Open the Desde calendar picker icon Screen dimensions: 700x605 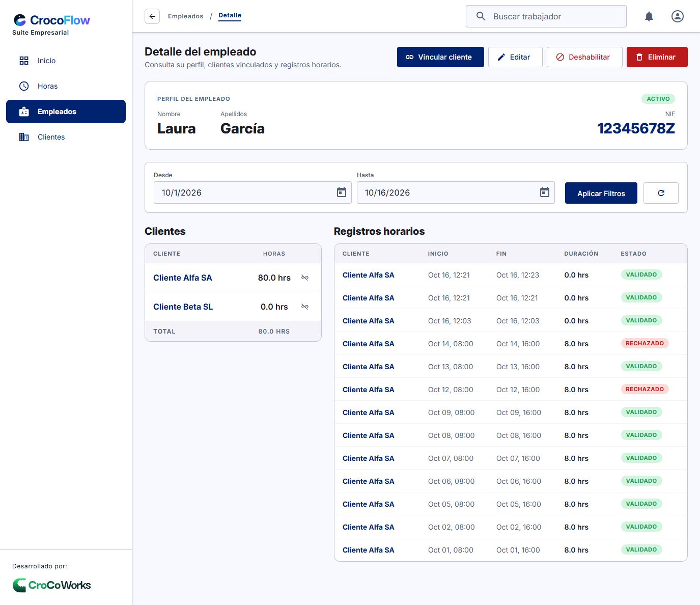point(342,193)
